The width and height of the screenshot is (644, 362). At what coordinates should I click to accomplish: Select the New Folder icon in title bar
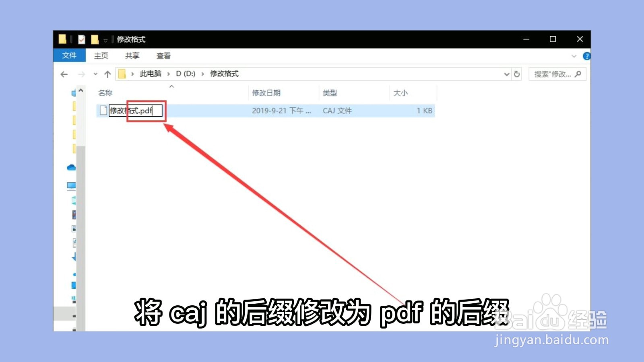(x=94, y=39)
